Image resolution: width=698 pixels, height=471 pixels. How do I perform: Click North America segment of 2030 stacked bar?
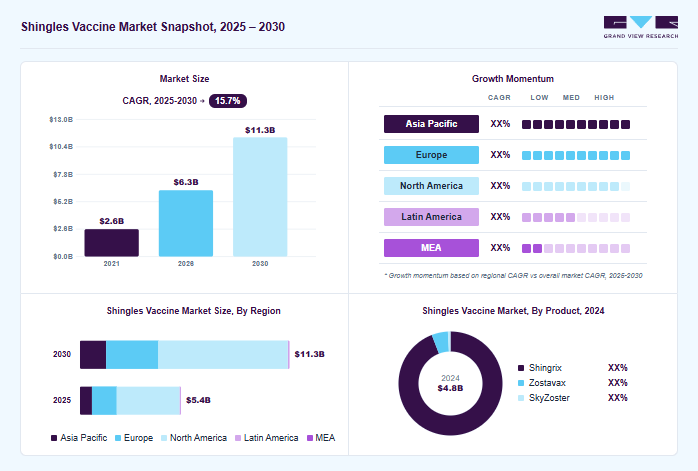pos(223,355)
